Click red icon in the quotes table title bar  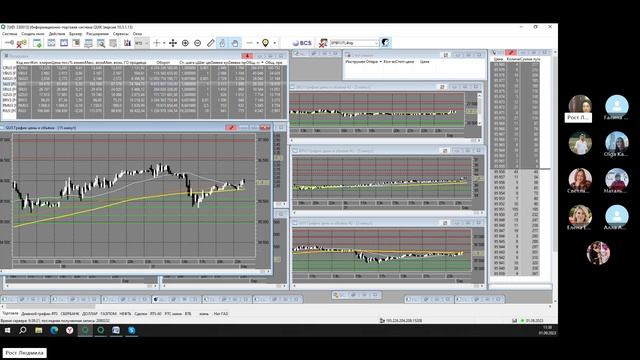coord(247,56)
